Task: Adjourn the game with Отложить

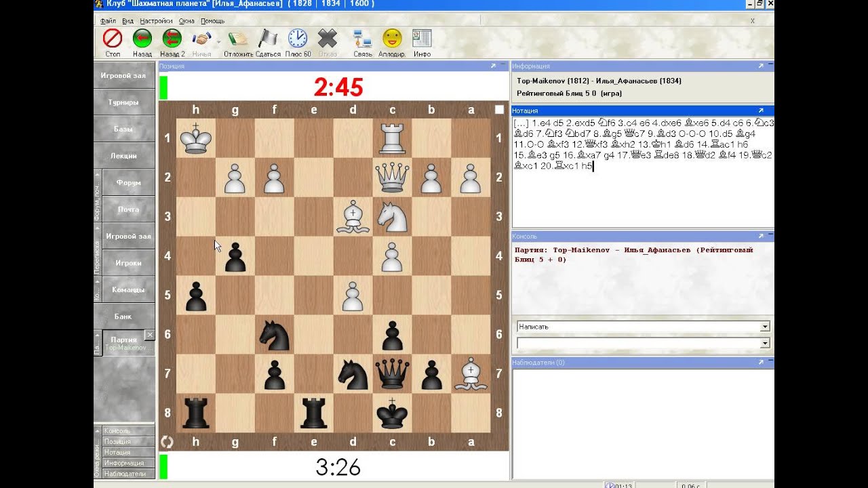Action: (238, 38)
